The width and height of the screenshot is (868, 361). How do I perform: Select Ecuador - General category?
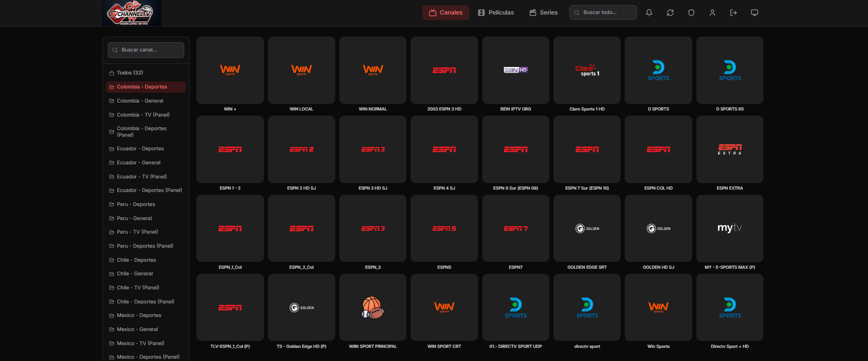146,162
